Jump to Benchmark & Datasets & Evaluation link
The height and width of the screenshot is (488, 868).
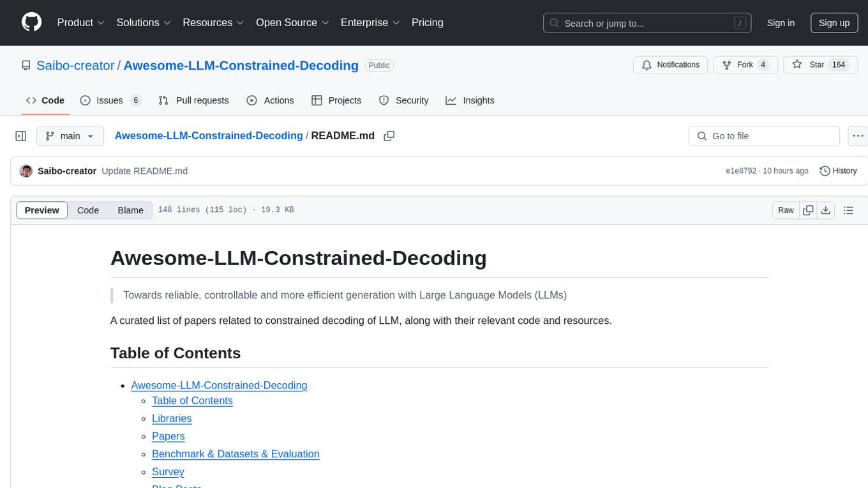coord(236,454)
